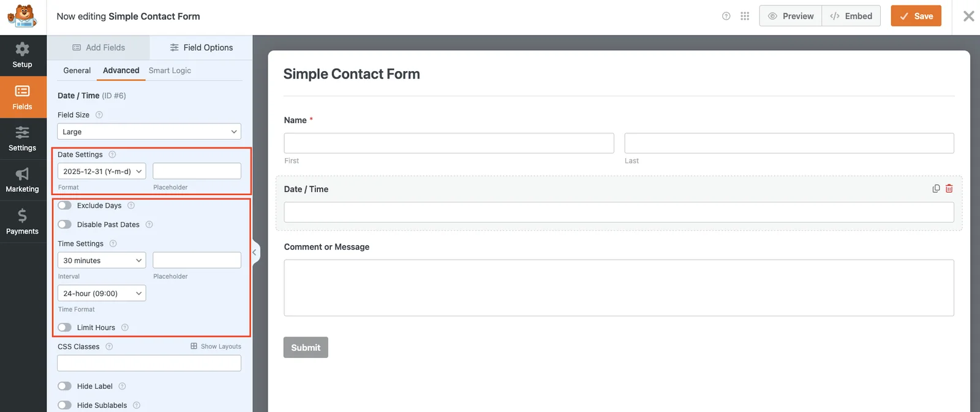Click the Date Settings help tooltip icon
980x412 pixels.
(x=112, y=154)
